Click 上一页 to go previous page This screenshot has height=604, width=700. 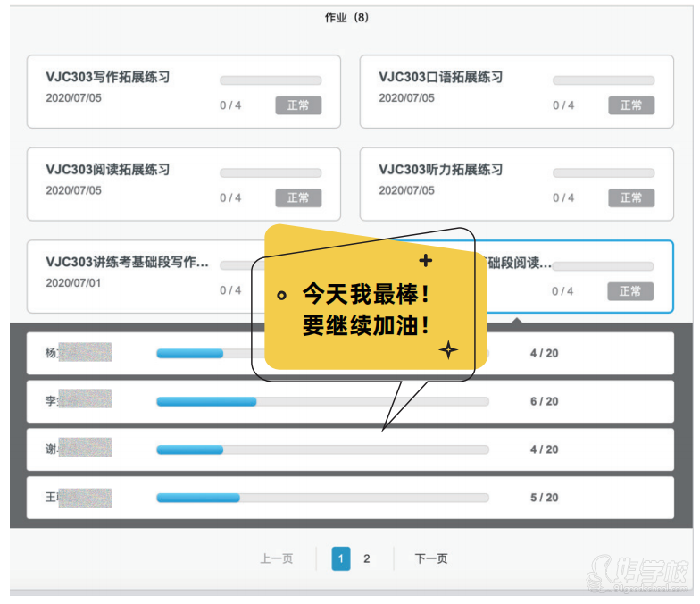276,559
